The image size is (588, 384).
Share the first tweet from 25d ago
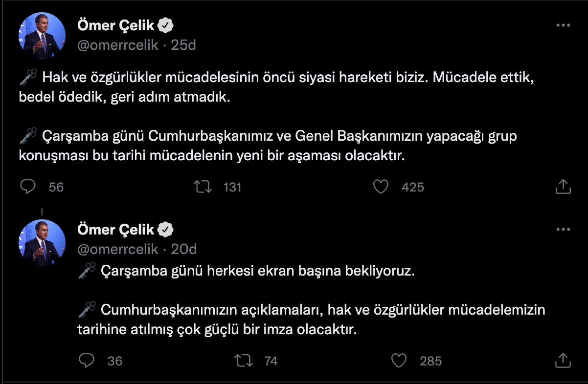point(563,186)
